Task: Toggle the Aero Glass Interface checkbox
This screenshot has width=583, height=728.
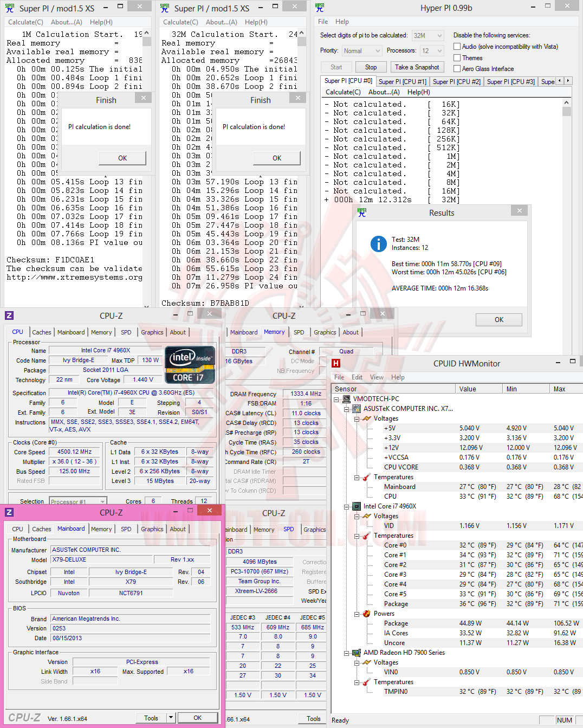Action: (457, 69)
